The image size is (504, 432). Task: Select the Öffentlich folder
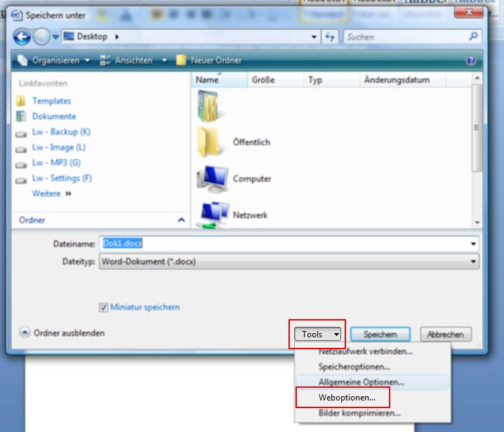(235, 142)
